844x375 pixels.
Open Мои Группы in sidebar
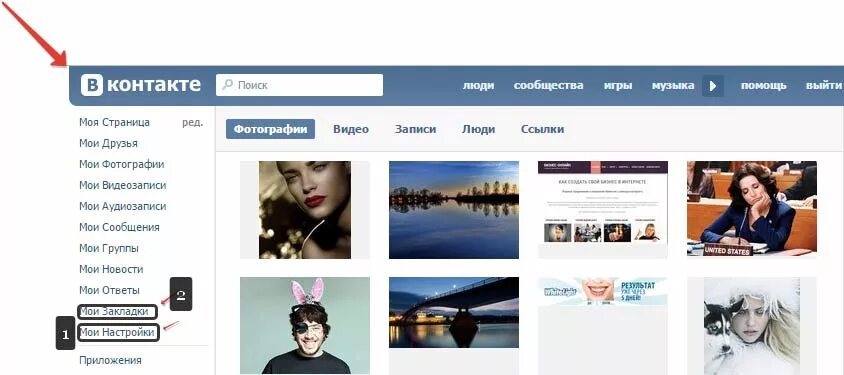click(x=109, y=248)
